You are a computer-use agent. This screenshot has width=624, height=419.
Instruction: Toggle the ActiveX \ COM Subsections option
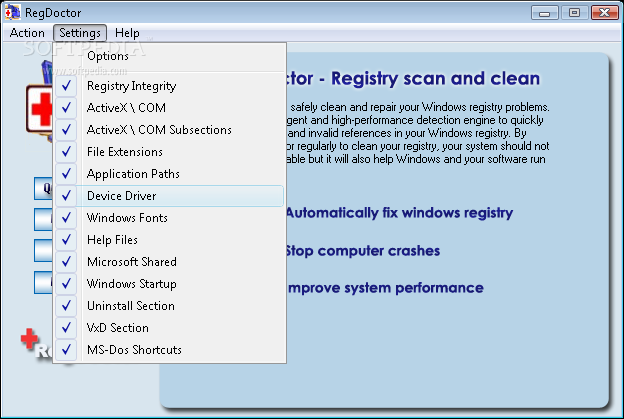tap(170, 130)
